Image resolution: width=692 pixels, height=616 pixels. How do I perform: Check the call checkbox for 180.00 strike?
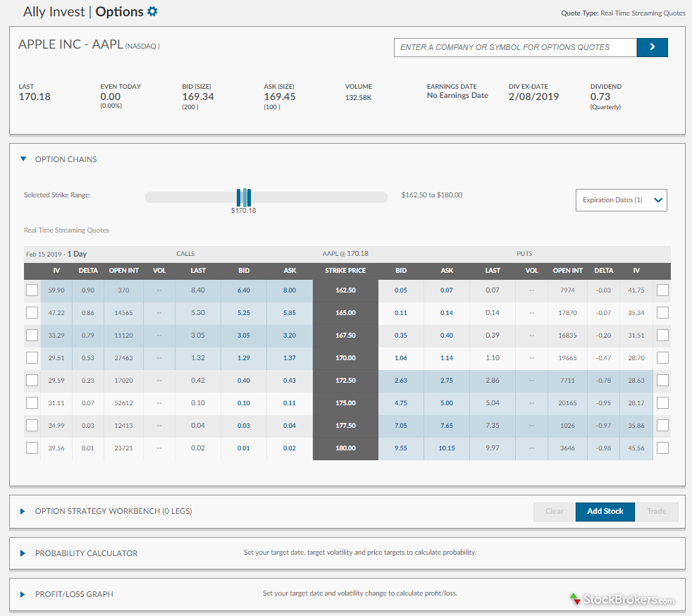(32, 448)
